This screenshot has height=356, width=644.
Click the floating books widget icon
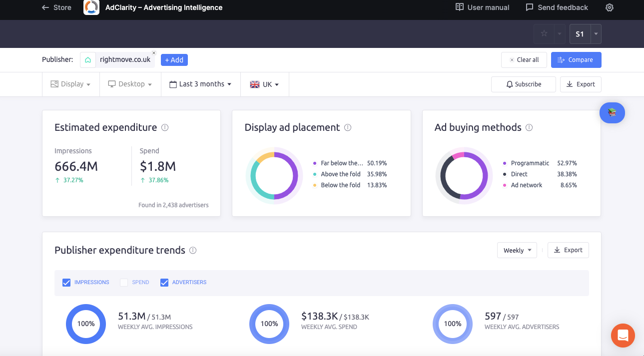pos(612,113)
